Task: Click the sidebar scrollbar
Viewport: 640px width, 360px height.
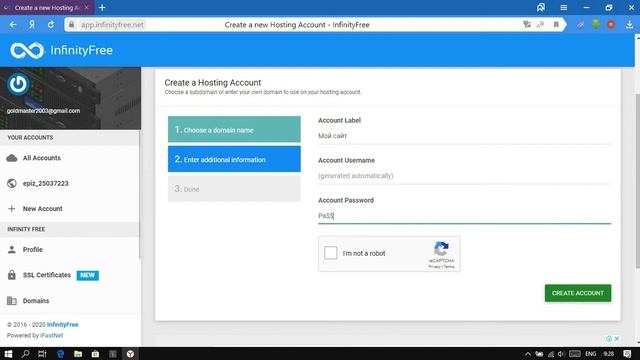Action: click(x=140, y=194)
